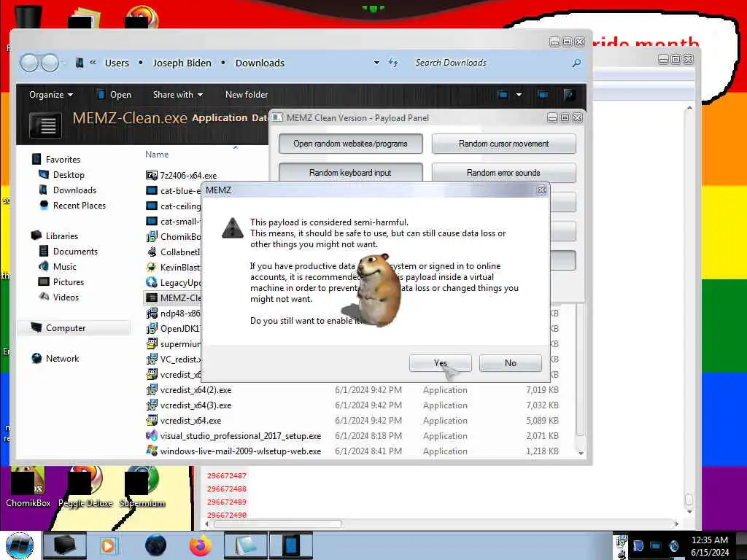
Task: Click the search magnifier icon
Action: click(x=576, y=63)
